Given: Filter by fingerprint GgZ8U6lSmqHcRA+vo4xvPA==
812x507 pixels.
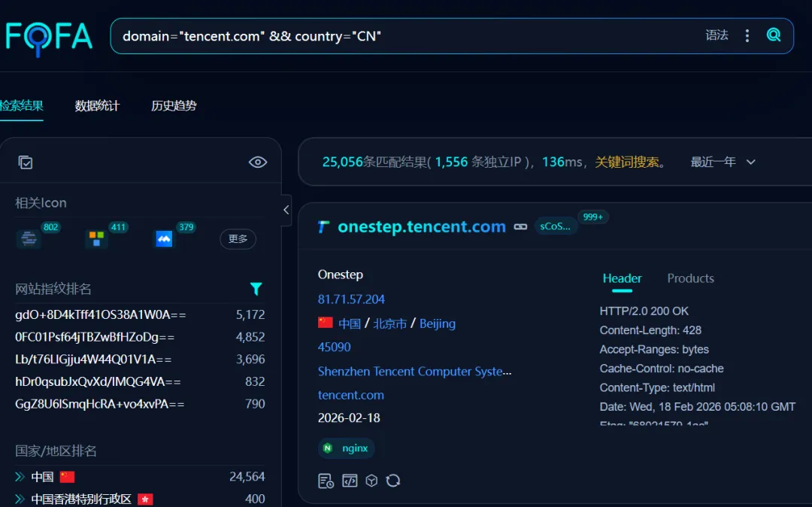Looking at the screenshot, I should 99,404.
